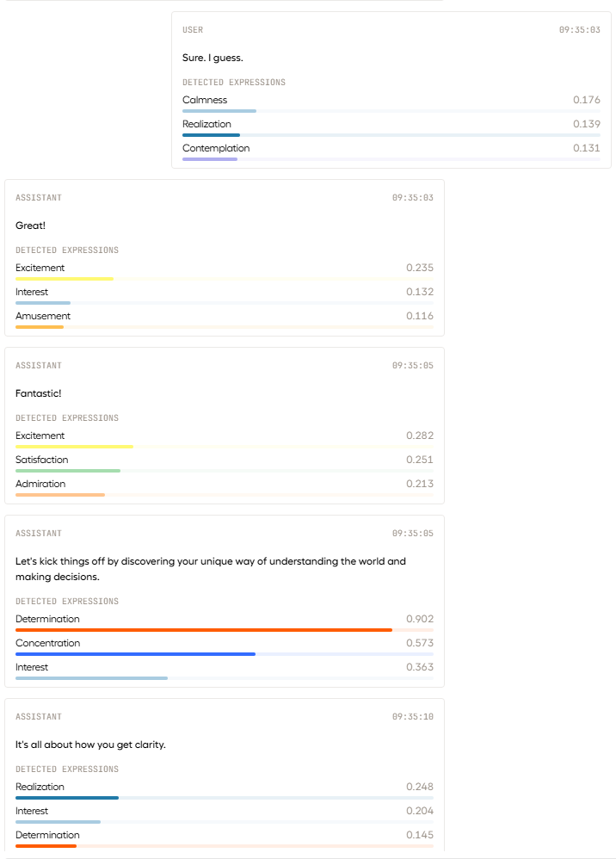This screenshot has width=616, height=859.
Task: Select the yellow Excitement bar scoring 0.235
Action: (x=225, y=279)
